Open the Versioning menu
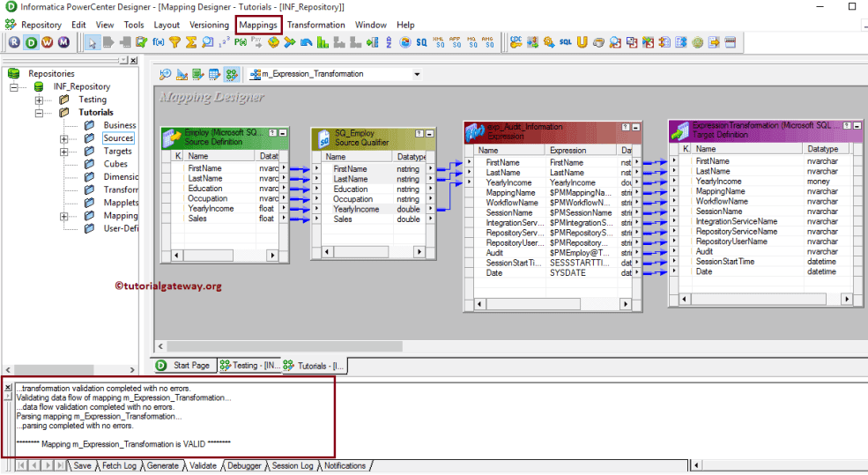868x475 pixels. click(209, 25)
